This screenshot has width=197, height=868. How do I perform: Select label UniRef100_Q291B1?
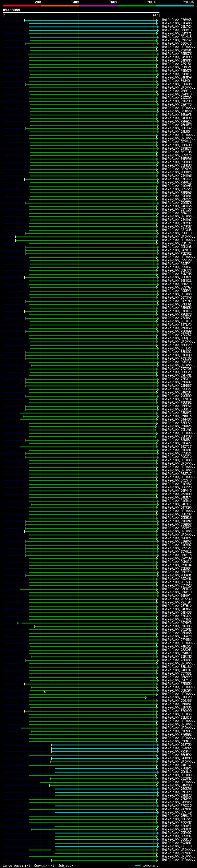(176, 64)
